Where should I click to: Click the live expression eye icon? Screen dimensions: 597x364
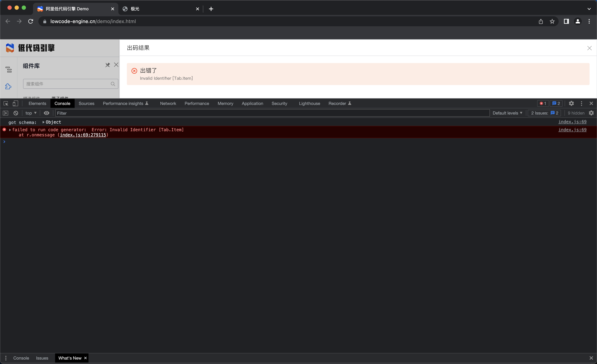[46, 113]
